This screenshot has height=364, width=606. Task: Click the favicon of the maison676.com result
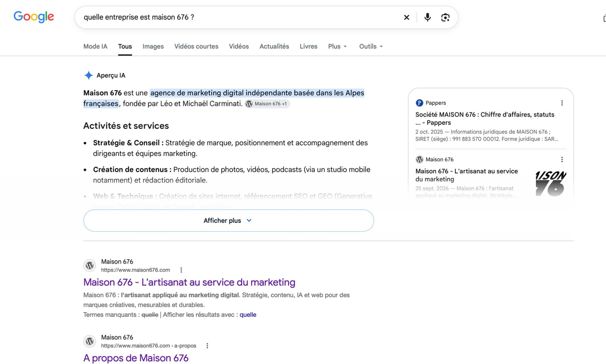click(x=90, y=266)
